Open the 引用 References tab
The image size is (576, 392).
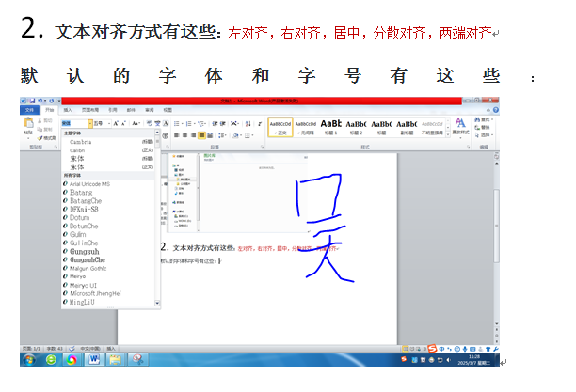tap(112, 110)
